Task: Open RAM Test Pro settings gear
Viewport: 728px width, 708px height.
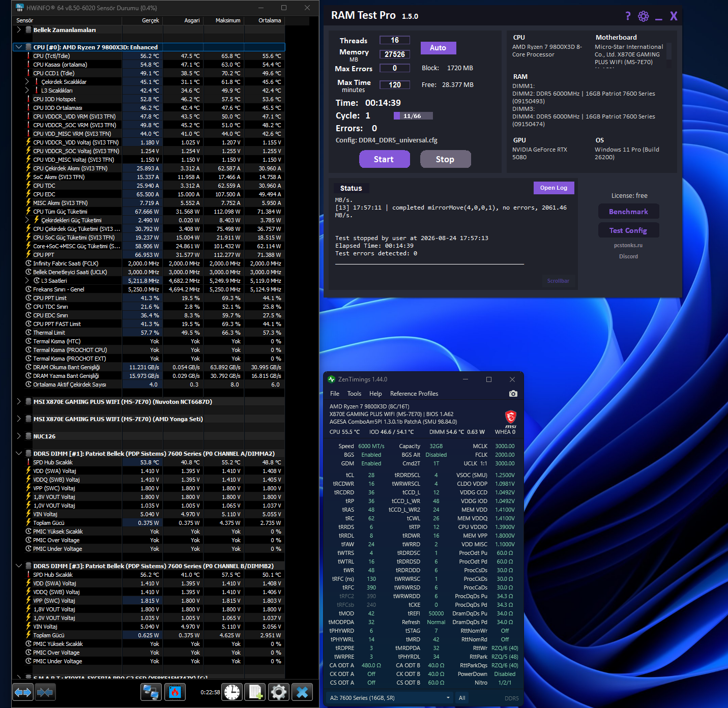Action: 644,16
